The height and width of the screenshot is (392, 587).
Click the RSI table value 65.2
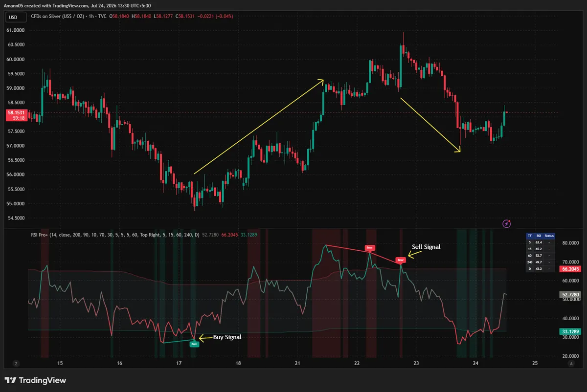pyautogui.click(x=539, y=249)
